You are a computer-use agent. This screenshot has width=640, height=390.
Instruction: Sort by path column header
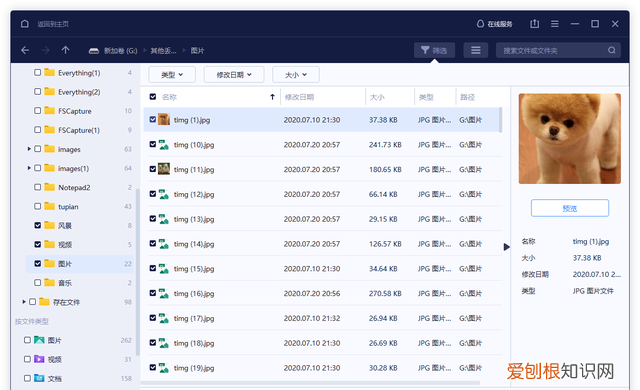tap(467, 97)
